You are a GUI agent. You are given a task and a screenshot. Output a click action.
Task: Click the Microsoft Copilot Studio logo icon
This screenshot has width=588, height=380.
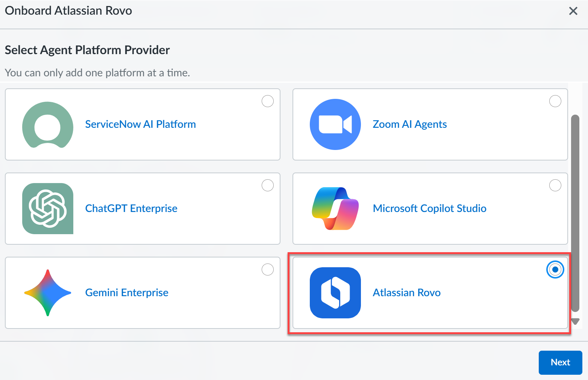click(335, 209)
